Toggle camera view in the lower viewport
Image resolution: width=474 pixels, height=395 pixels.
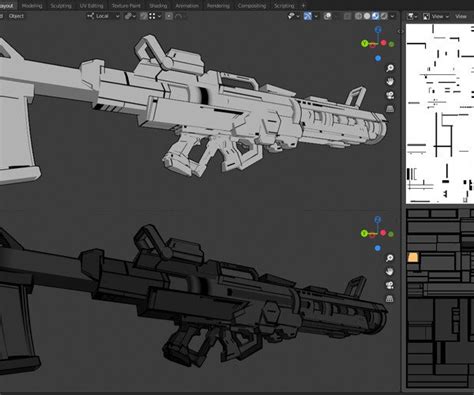pyautogui.click(x=390, y=285)
